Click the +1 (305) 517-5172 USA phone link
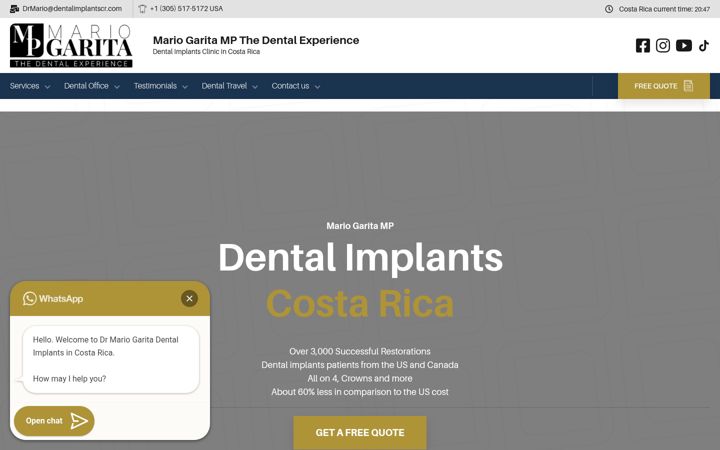Screen dimensions: 720x450 point(186,9)
